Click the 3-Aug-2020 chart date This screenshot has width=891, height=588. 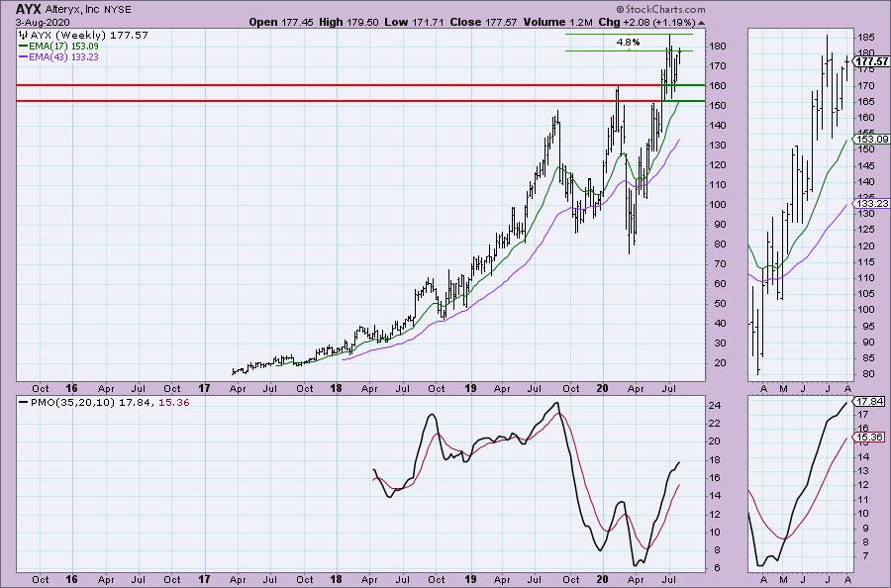coord(43,22)
